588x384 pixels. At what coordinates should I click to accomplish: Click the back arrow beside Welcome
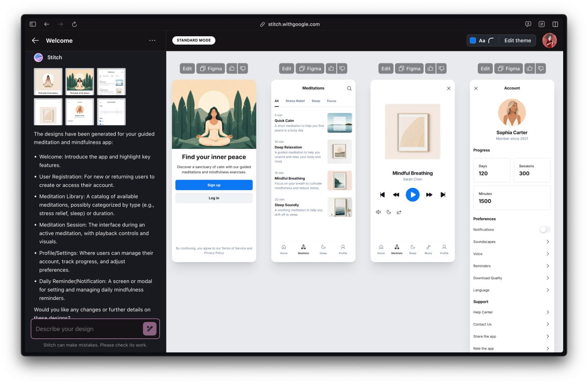pos(35,40)
